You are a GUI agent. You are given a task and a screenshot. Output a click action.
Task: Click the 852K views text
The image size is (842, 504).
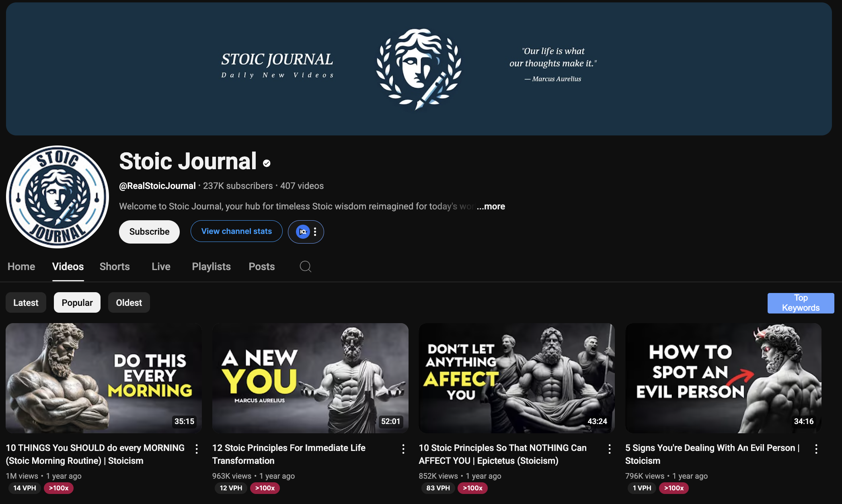pyautogui.click(x=438, y=476)
